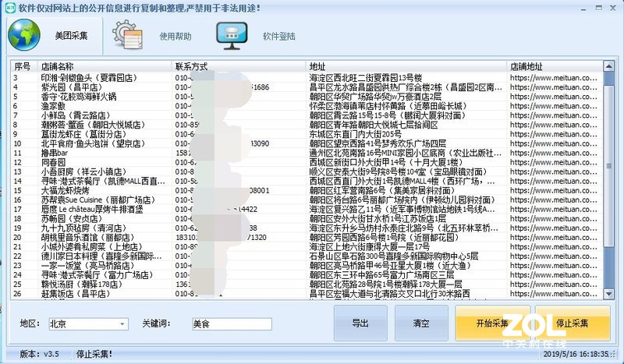The image size is (624, 364).
Task: Select row 赣悦汤厨（潮驿178店）
Action: tap(307, 284)
